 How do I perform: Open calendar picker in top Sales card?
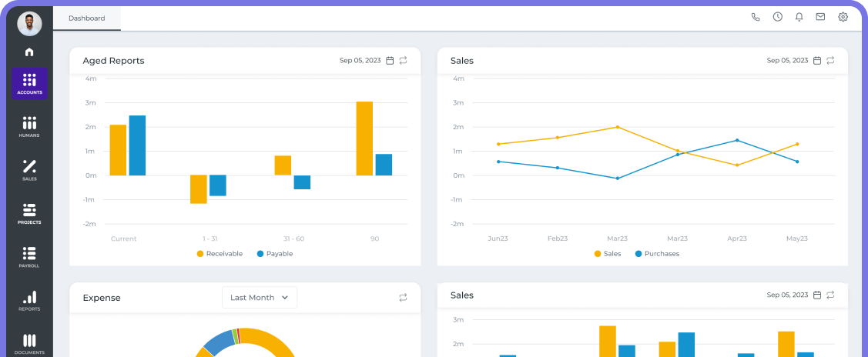[817, 61]
